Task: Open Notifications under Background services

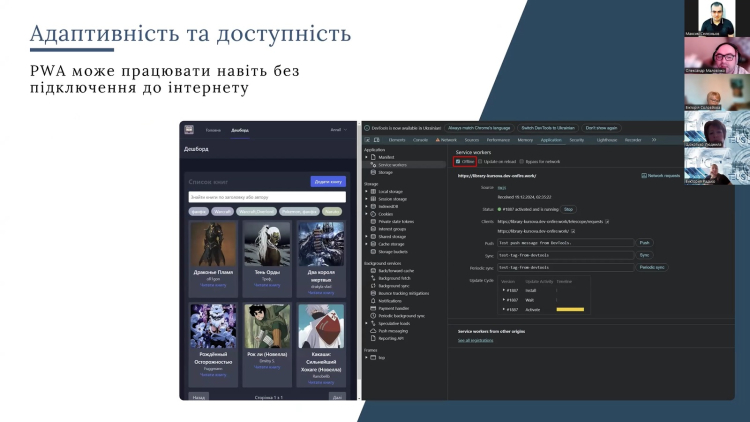Action: pos(391,300)
